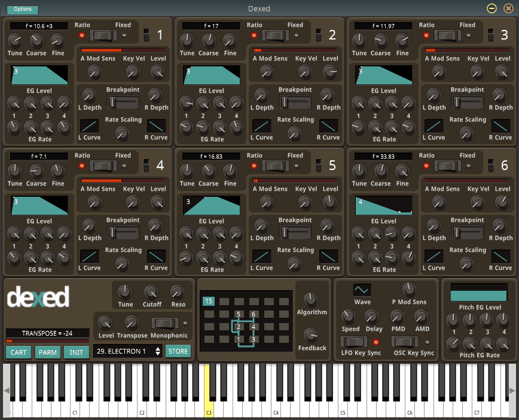The width and height of the screenshot is (519, 420).
Task: Click operator 5 envelope graph display
Action: tap(212, 205)
